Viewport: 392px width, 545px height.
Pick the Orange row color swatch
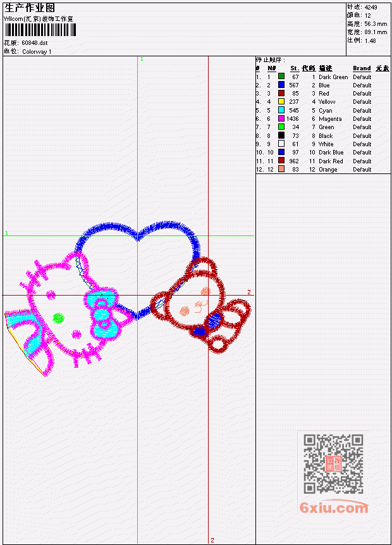(281, 169)
